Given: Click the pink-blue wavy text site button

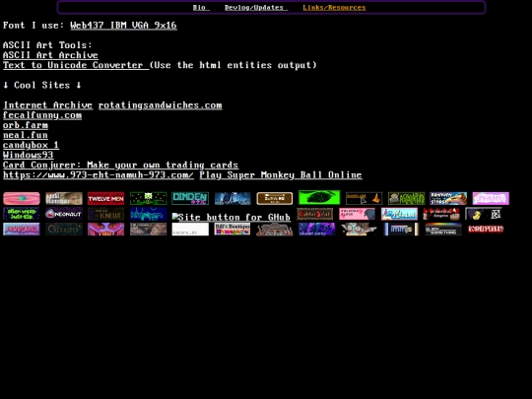Looking at the screenshot, I should tap(22, 229).
